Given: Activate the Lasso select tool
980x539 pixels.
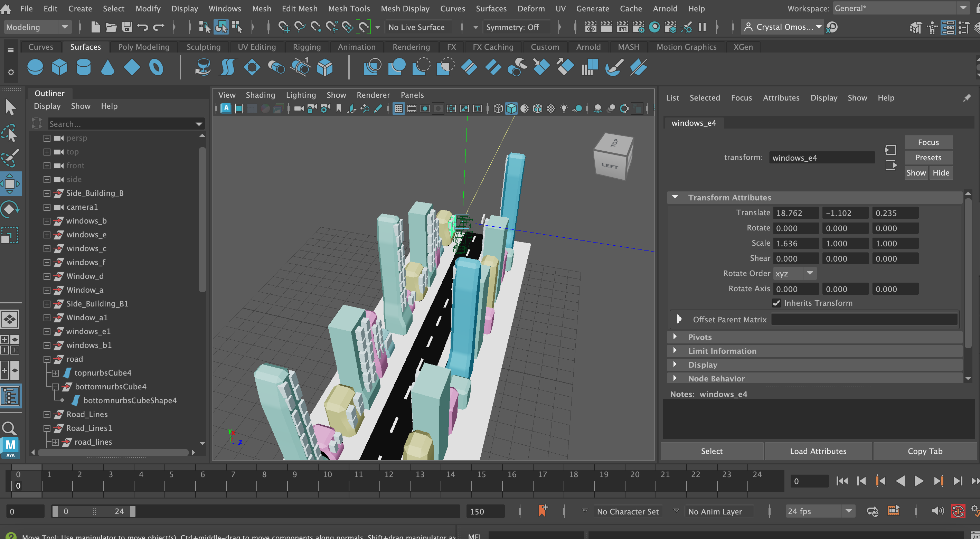Looking at the screenshot, I should coord(10,133).
